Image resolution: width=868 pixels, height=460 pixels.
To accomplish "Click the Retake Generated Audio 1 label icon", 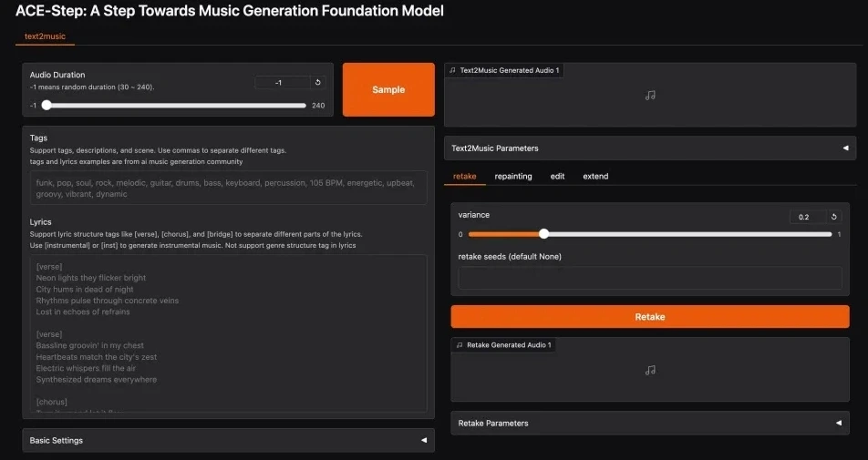I will (460, 345).
